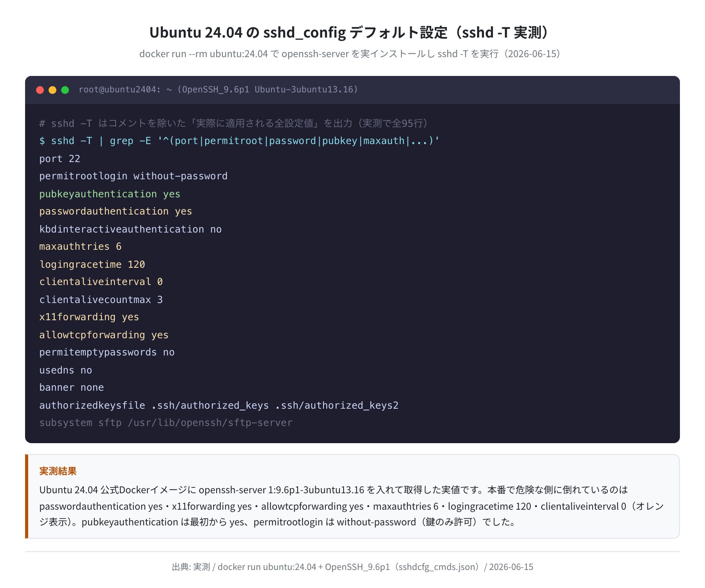Click the callout paragraph beginning 'Ubuntu 24.04 公式Docker'
This screenshot has height=588, width=705.
[x=352, y=506]
